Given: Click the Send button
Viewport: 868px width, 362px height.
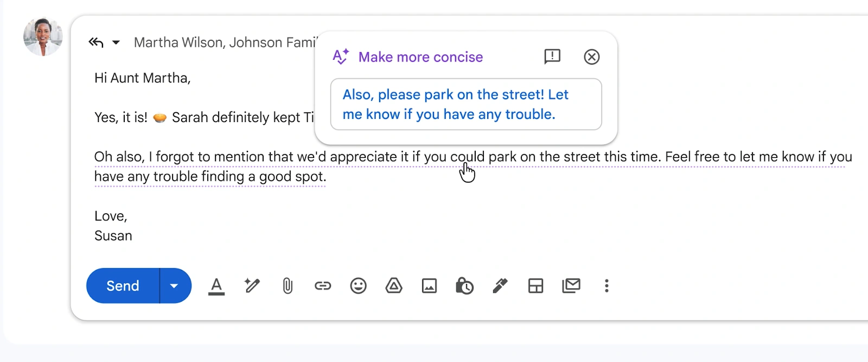Looking at the screenshot, I should 123,286.
